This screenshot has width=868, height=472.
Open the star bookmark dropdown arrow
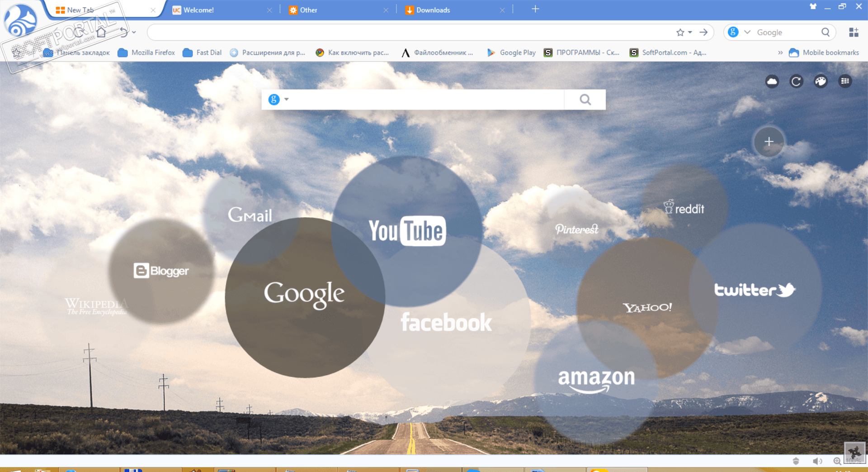[690, 32]
